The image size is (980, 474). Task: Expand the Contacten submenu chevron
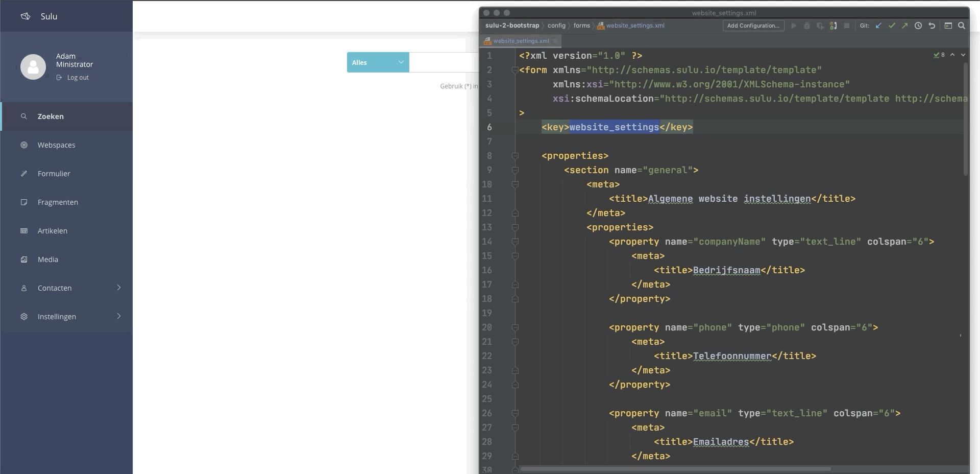(119, 288)
